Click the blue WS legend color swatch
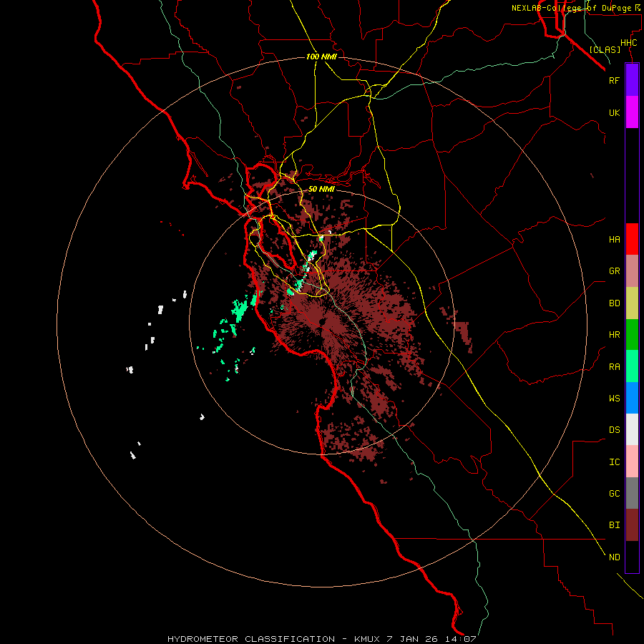Screen dimensions: 644x644 pos(632,398)
